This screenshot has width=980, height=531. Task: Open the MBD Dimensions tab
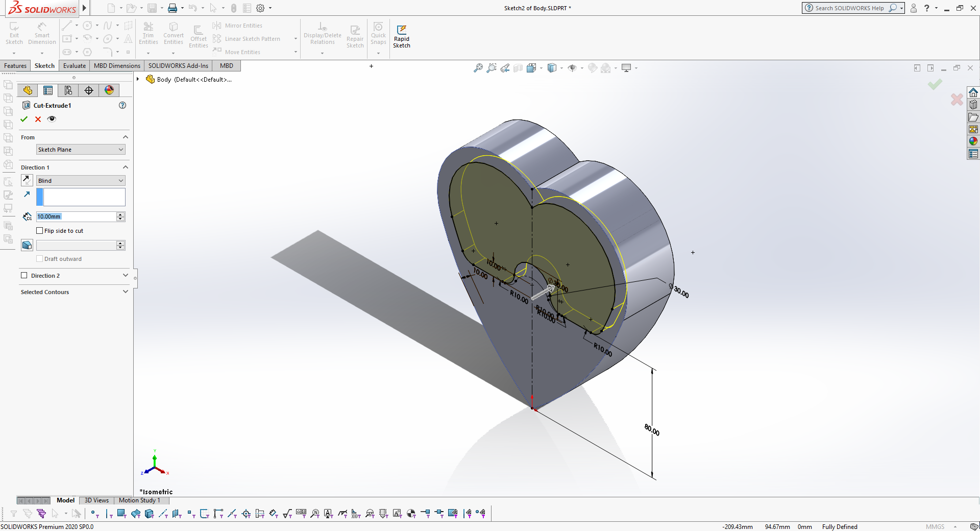[x=117, y=66]
